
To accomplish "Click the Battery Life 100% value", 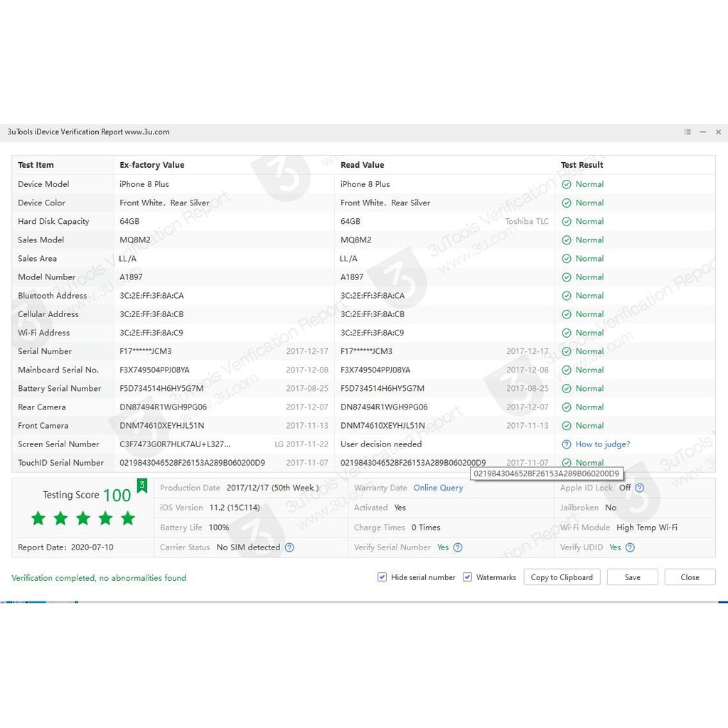I will (219, 528).
